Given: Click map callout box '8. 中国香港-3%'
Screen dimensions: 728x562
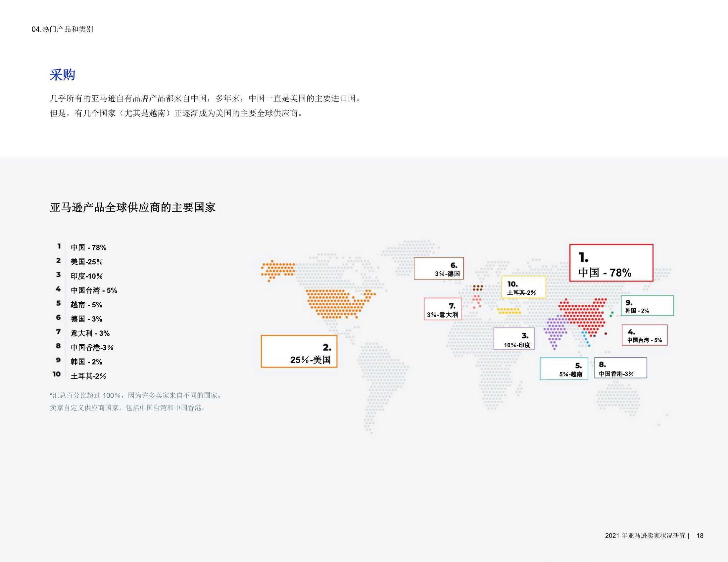Looking at the screenshot, I should click(x=620, y=368).
